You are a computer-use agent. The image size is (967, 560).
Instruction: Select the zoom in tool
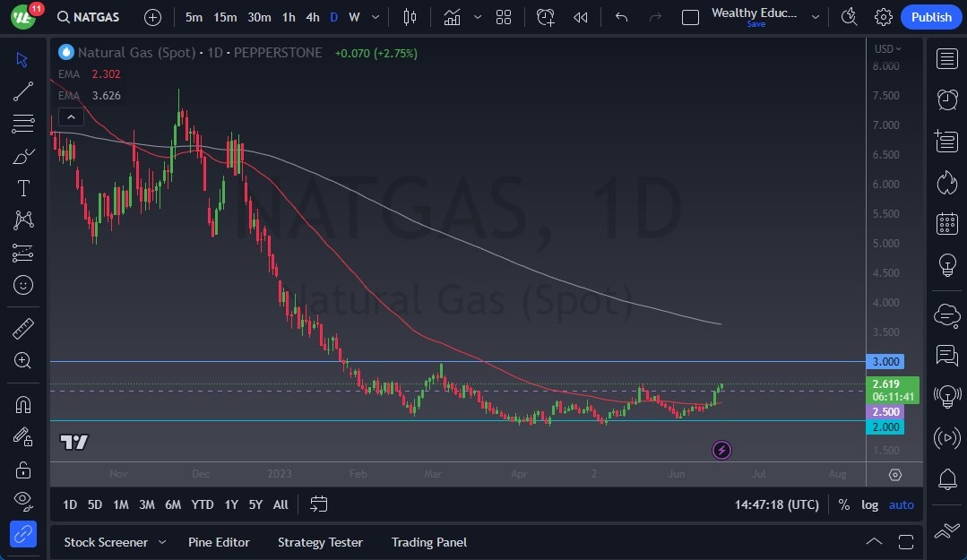(22, 360)
